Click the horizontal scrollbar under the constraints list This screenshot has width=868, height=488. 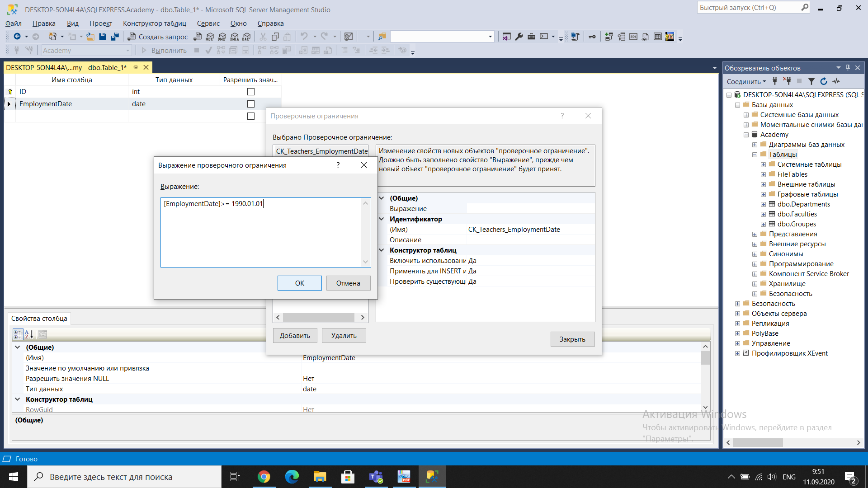coord(321,318)
